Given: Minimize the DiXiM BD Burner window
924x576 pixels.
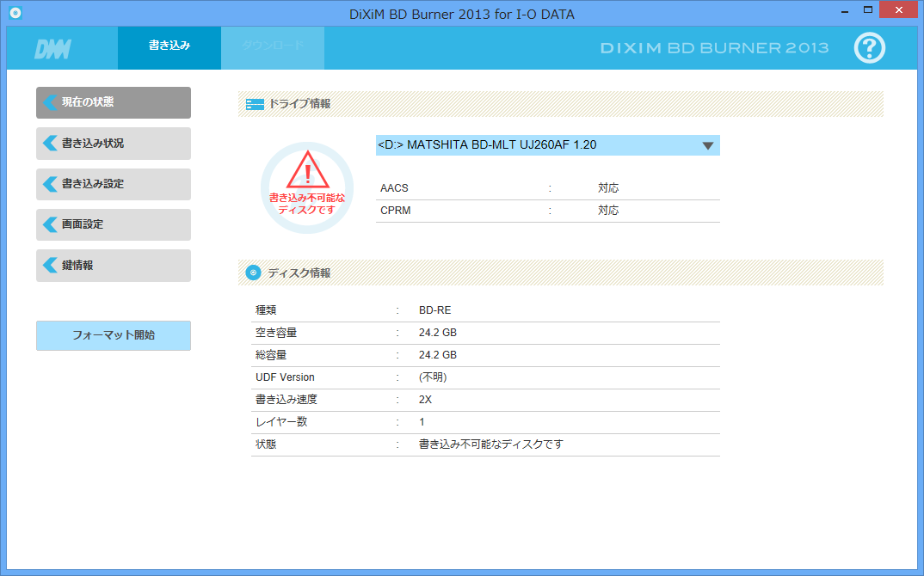Looking at the screenshot, I should (x=845, y=11).
